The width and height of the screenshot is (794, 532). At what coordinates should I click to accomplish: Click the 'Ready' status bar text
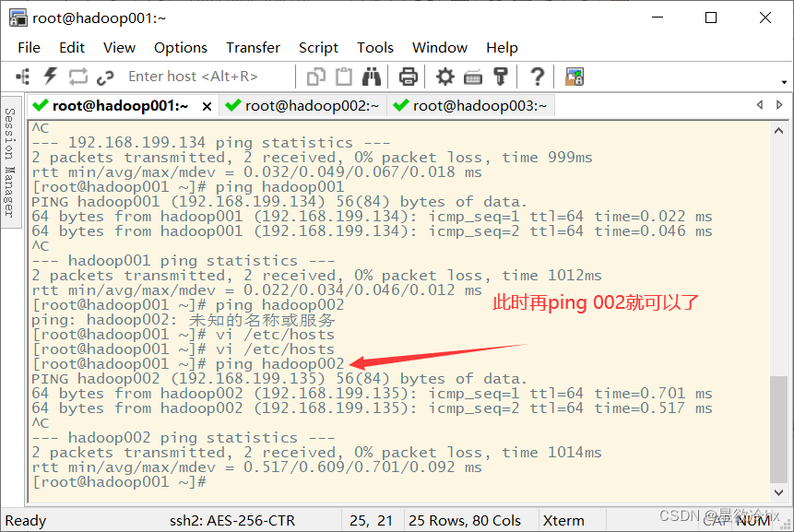pos(25,520)
